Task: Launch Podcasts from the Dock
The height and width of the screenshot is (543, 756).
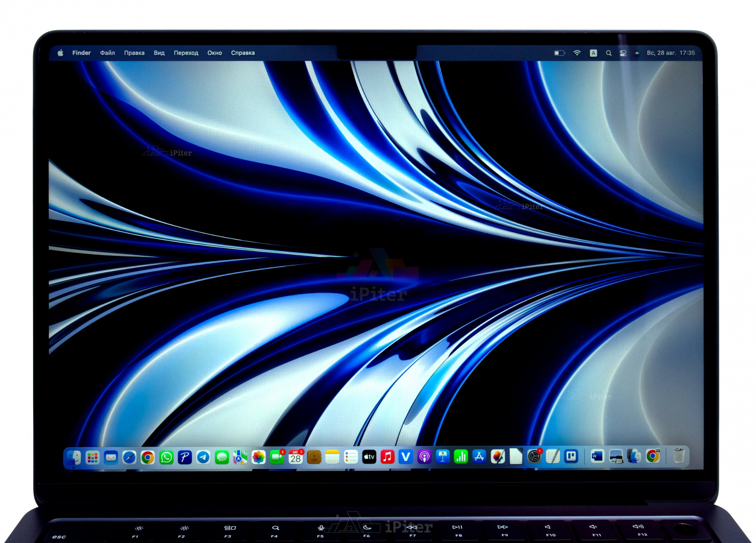Action: pyautogui.click(x=425, y=457)
